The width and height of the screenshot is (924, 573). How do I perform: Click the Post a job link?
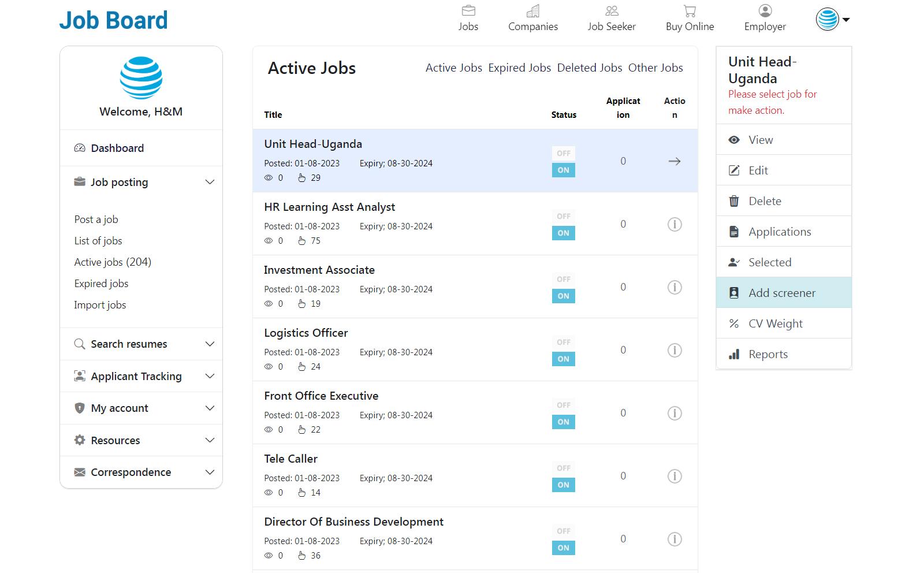pyautogui.click(x=96, y=219)
